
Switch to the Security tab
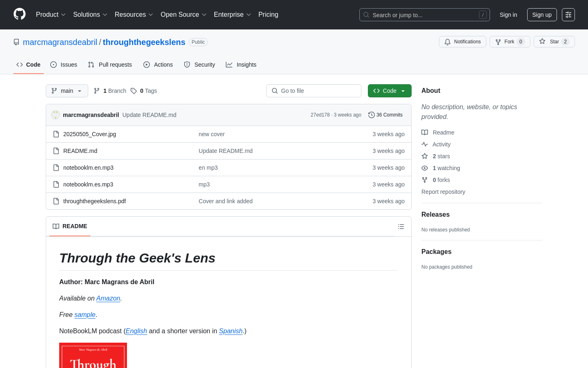pyautogui.click(x=199, y=65)
